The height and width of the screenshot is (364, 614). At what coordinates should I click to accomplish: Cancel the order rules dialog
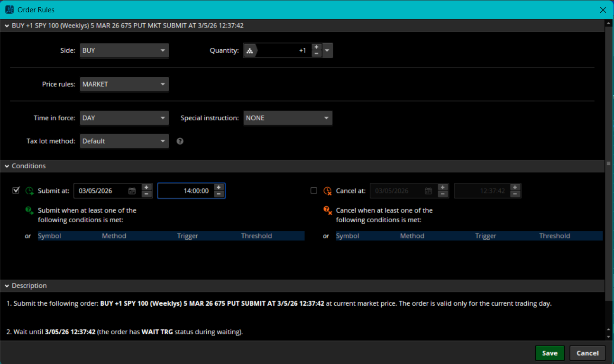[587, 353]
